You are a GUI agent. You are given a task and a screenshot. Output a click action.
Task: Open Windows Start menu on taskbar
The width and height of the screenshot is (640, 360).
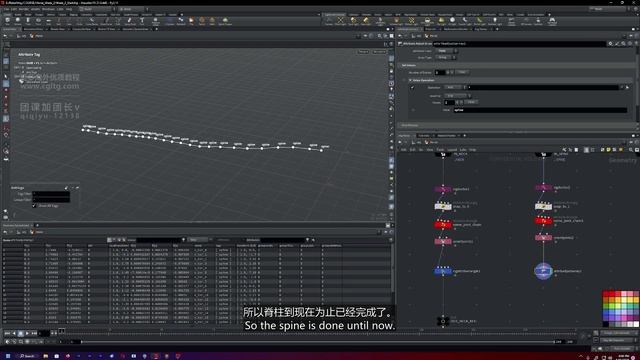pos(8,356)
